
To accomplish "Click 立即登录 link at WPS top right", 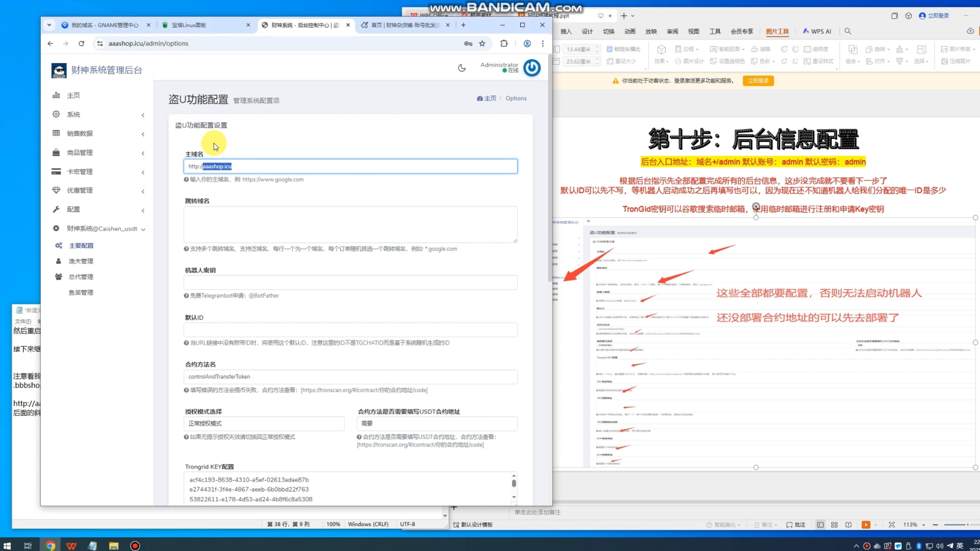I will (x=934, y=16).
